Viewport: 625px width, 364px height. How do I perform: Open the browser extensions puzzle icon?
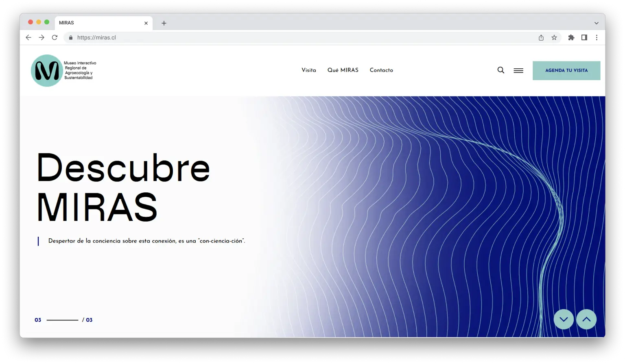tap(571, 37)
